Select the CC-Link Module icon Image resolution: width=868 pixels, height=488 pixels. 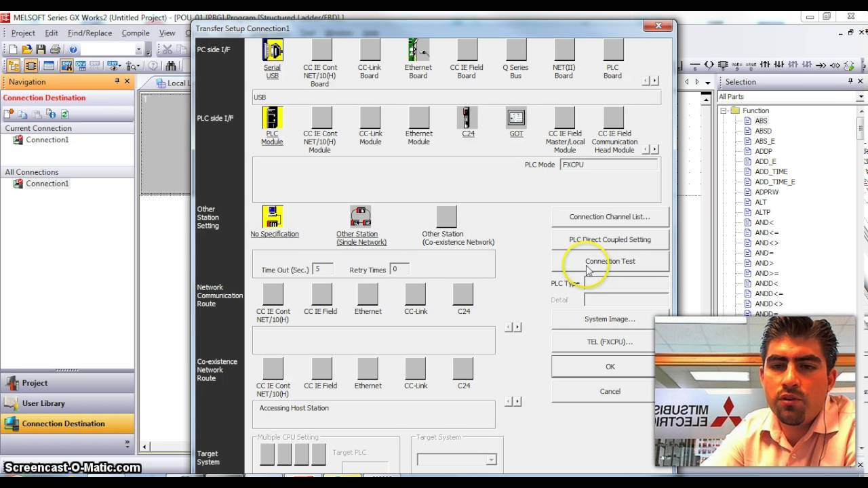370,118
